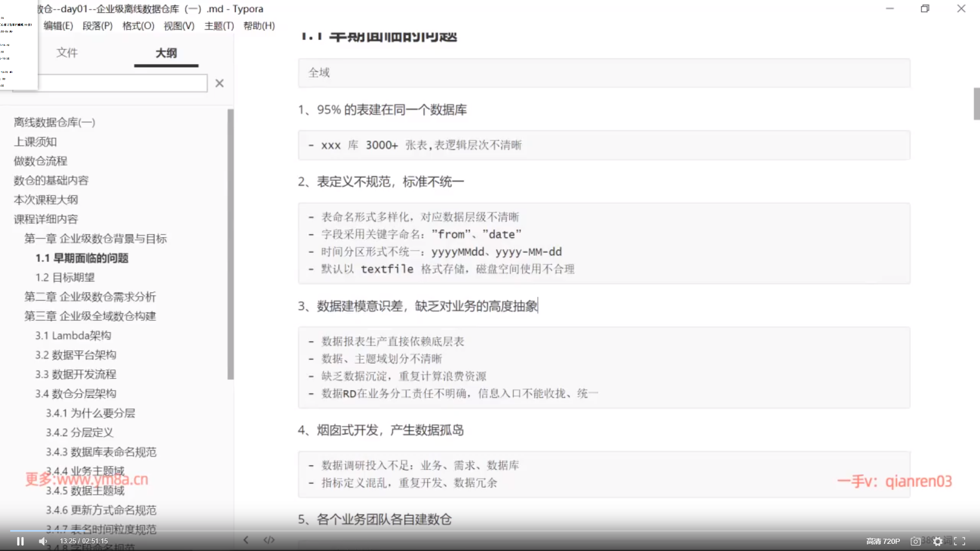This screenshot has width=980, height=551.
Task: Clear outline search with X icon
Action: 219,83
